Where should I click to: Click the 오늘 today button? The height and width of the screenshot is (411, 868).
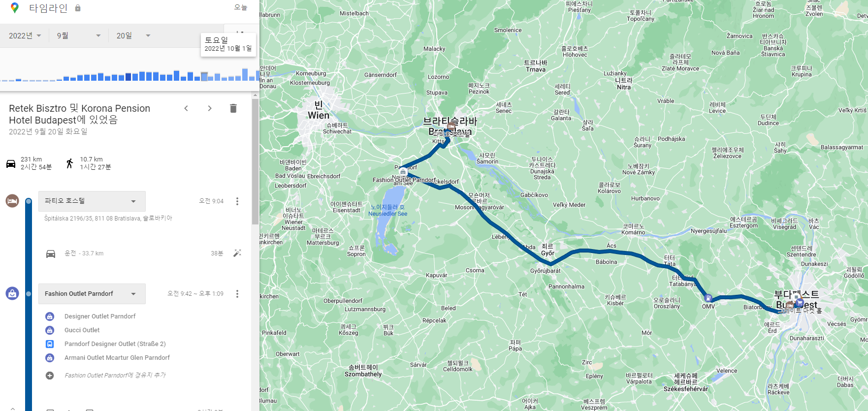(241, 7)
